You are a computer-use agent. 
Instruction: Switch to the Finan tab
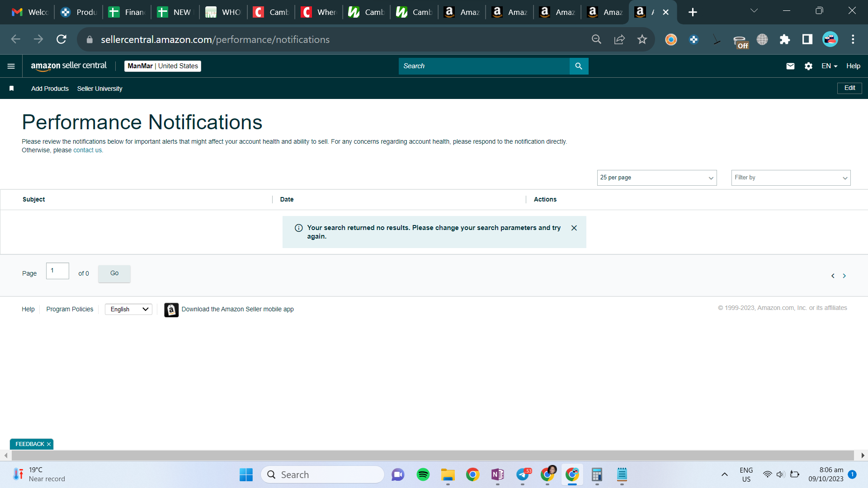tap(127, 12)
